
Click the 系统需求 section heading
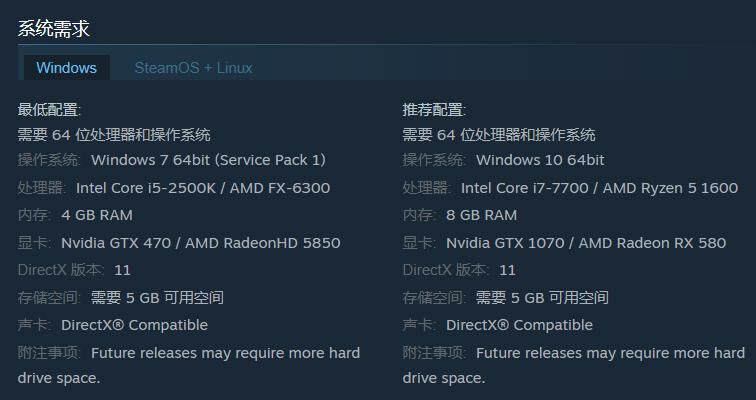(x=54, y=28)
